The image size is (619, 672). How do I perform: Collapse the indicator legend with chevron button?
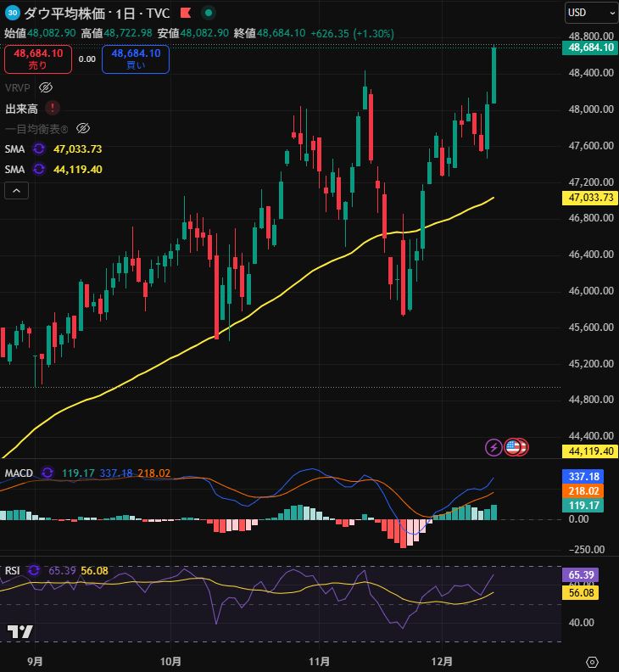point(17,191)
